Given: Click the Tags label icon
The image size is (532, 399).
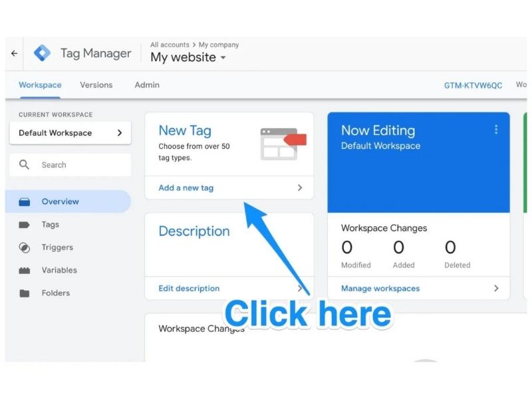Looking at the screenshot, I should tap(24, 225).
